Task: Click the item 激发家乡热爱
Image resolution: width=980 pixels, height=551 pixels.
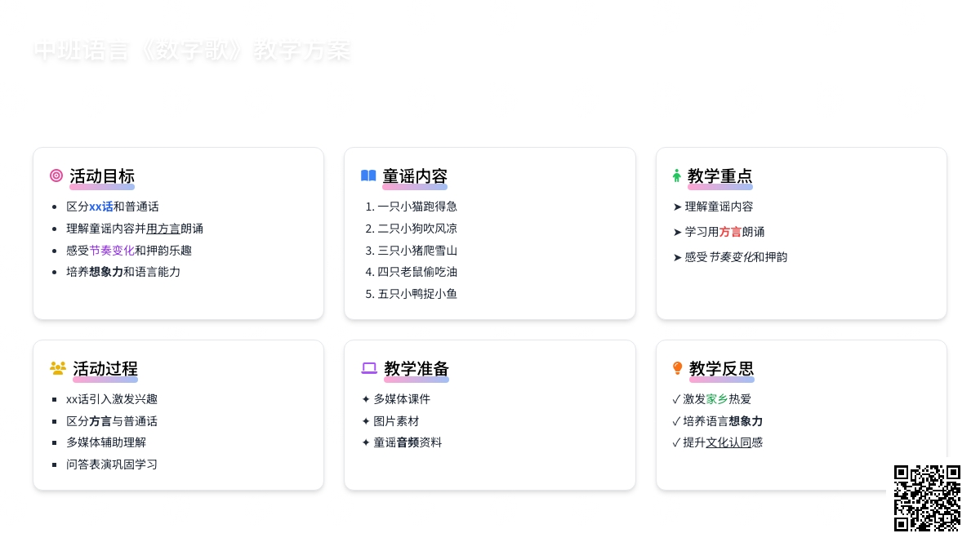Action: (x=711, y=399)
